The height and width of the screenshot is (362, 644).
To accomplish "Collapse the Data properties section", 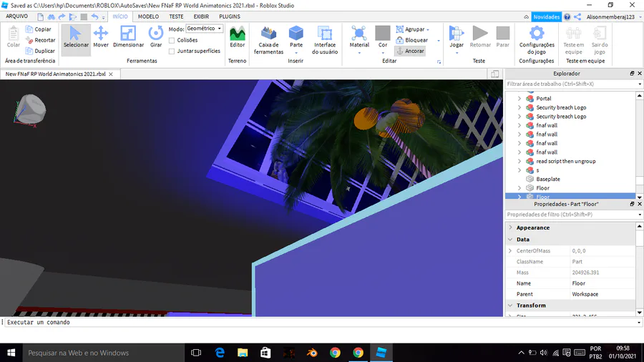I will point(510,239).
